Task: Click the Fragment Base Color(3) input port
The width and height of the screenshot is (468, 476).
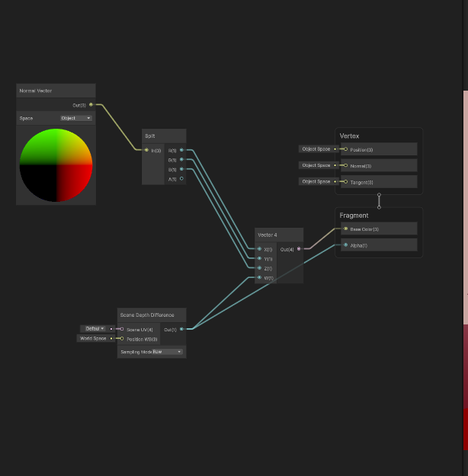Action: point(346,228)
